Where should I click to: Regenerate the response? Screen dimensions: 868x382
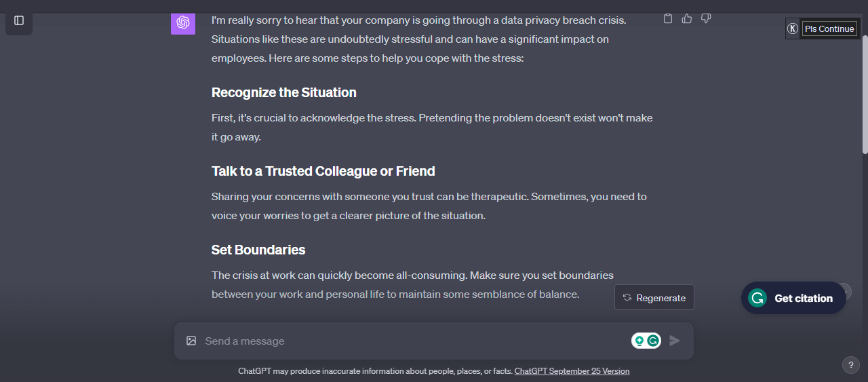tap(654, 297)
